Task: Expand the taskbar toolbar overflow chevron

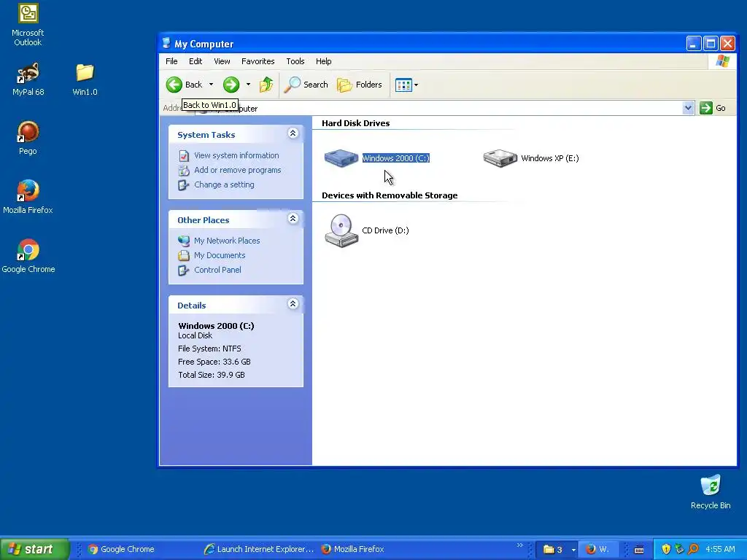Action: pos(519,545)
